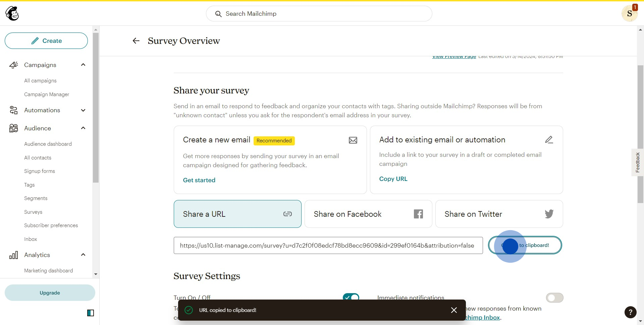Expand the Automations section chevron
The width and height of the screenshot is (644, 325).
click(x=83, y=110)
